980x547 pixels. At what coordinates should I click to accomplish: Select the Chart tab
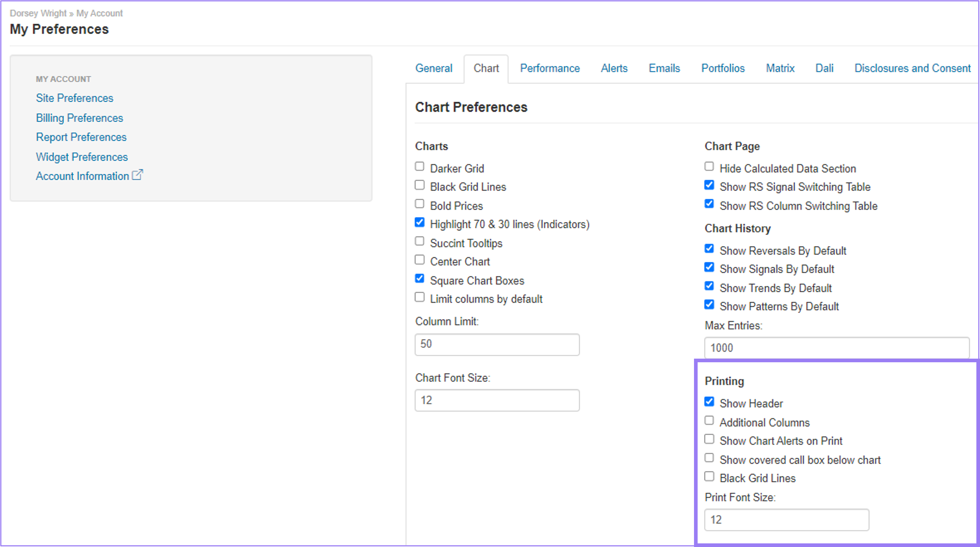[x=486, y=68]
